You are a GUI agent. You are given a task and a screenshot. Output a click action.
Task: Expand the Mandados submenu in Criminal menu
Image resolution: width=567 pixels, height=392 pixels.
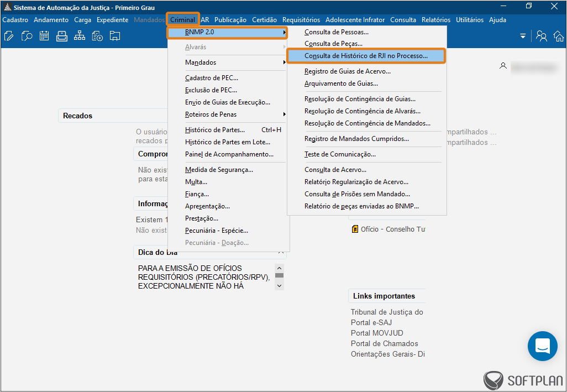pyautogui.click(x=235, y=62)
